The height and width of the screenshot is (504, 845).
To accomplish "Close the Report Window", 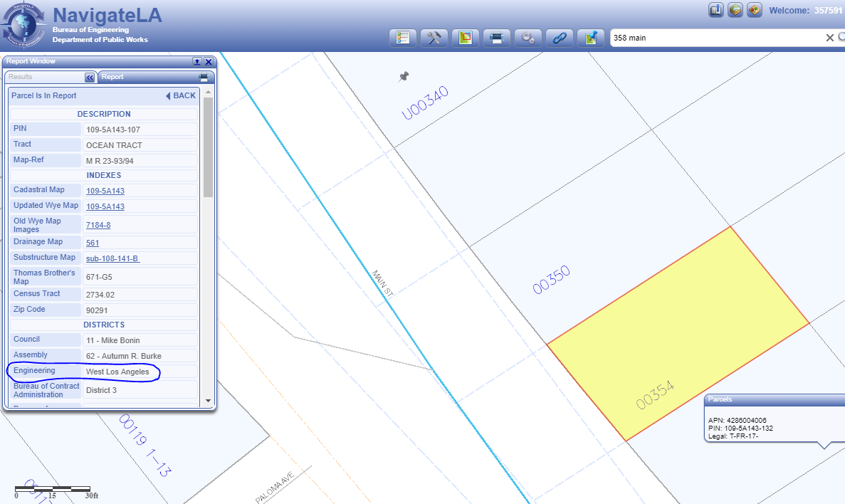I will point(209,62).
